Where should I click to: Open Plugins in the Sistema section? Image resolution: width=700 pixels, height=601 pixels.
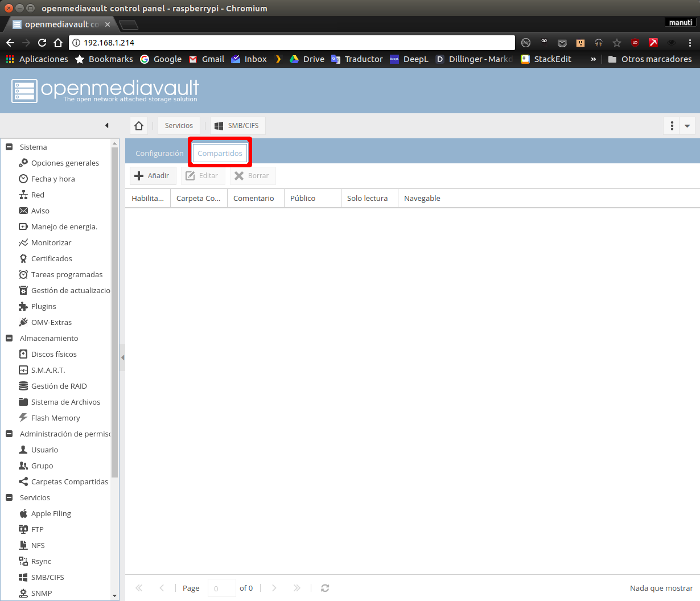(x=43, y=306)
